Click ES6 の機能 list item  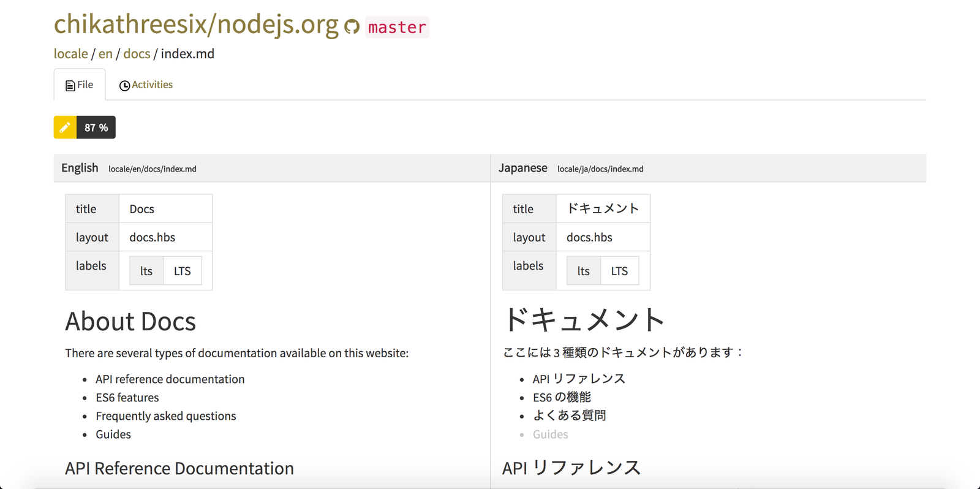click(562, 397)
